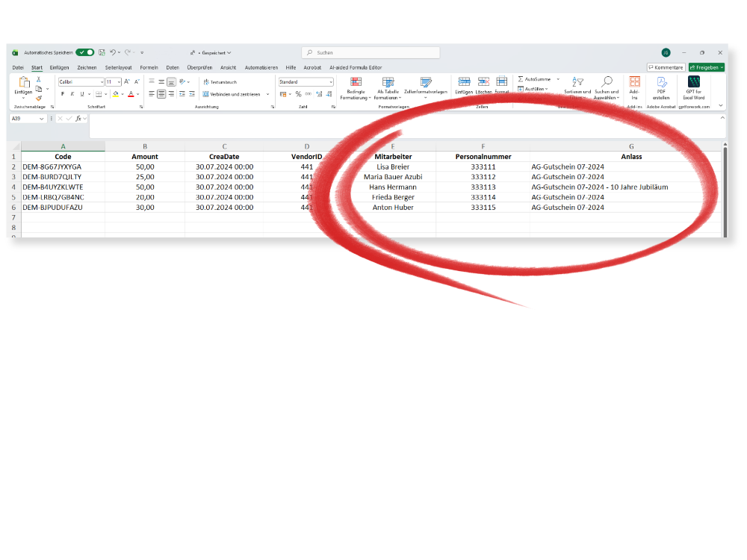Click the Kommentare button
This screenshot has width=747, height=560.
point(666,67)
